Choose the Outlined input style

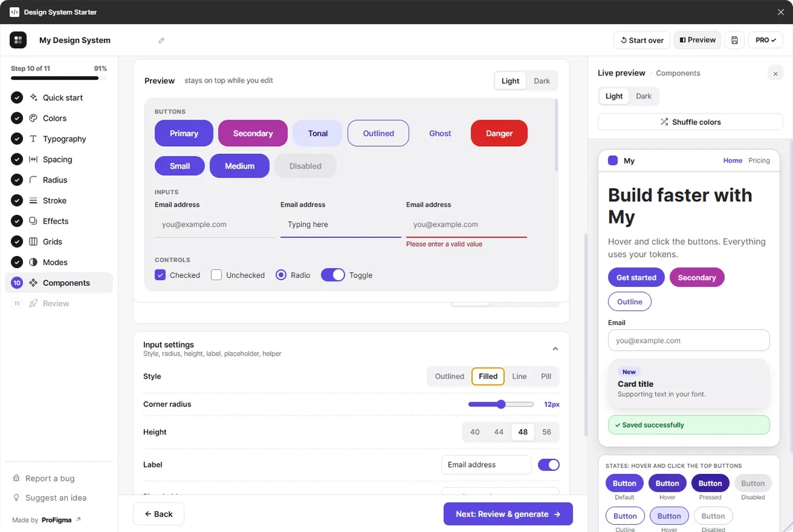tap(450, 376)
